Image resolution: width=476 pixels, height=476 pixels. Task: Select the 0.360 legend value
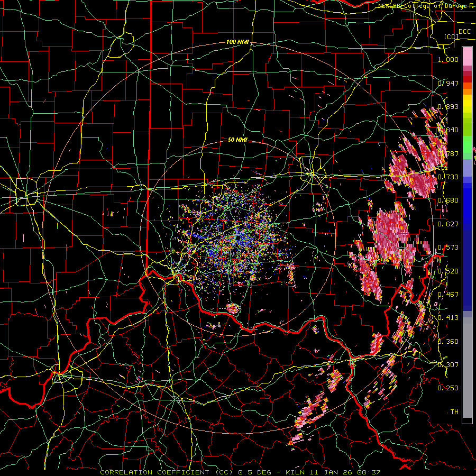[x=448, y=342]
